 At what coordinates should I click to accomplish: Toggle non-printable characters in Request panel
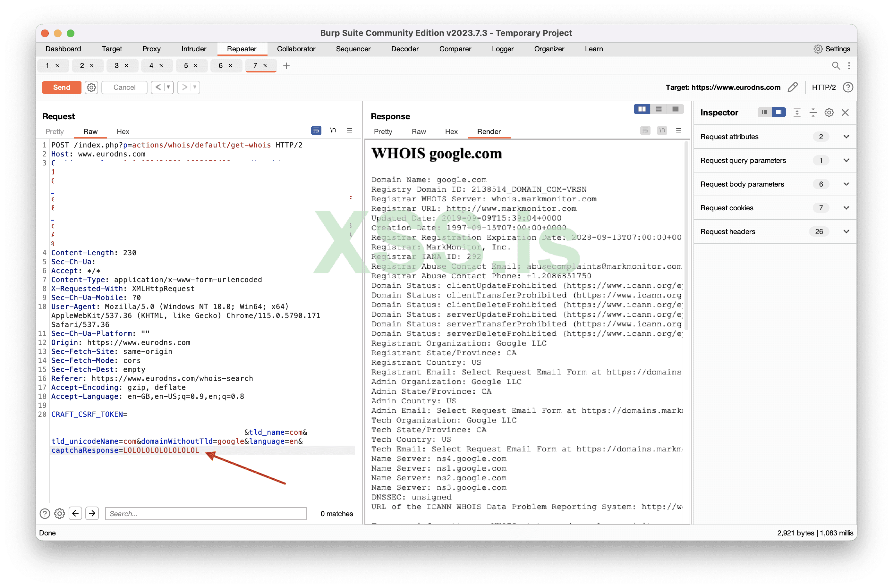pos(333,130)
